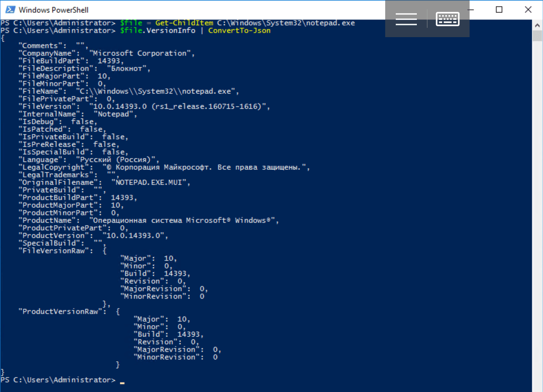Open the hamburger menu overlay icon
Image resolution: width=543 pixels, height=392 pixels.
406,19
